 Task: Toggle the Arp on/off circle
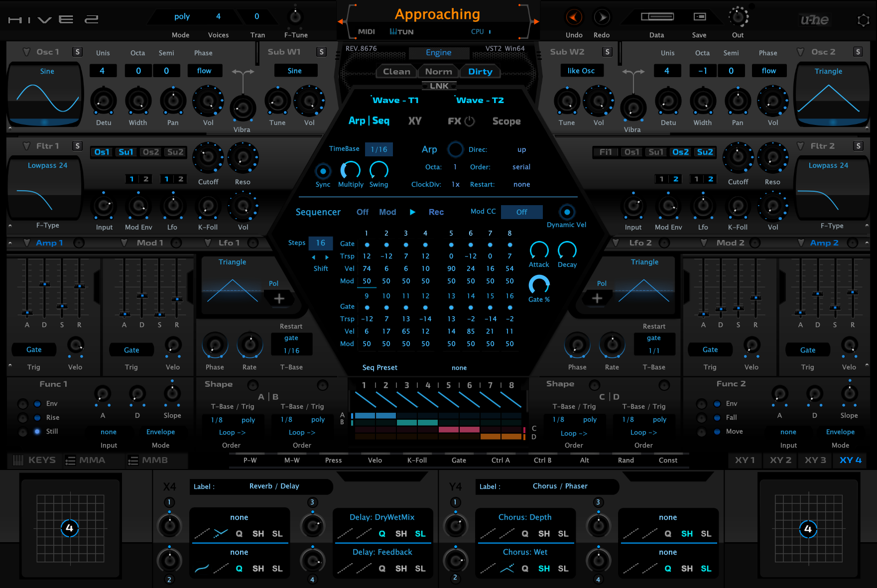455,149
